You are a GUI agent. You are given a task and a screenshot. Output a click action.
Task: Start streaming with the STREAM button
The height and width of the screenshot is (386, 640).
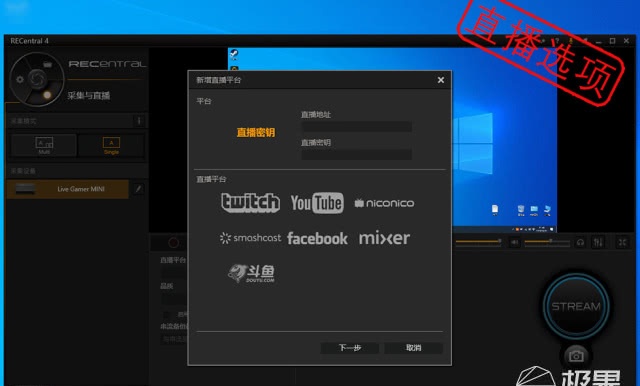[x=576, y=306]
